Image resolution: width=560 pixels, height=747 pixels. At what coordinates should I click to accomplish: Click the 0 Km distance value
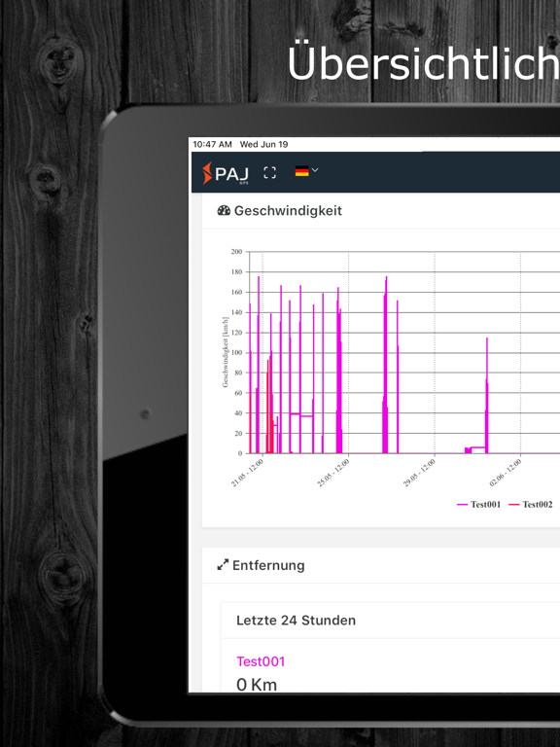[x=257, y=685]
